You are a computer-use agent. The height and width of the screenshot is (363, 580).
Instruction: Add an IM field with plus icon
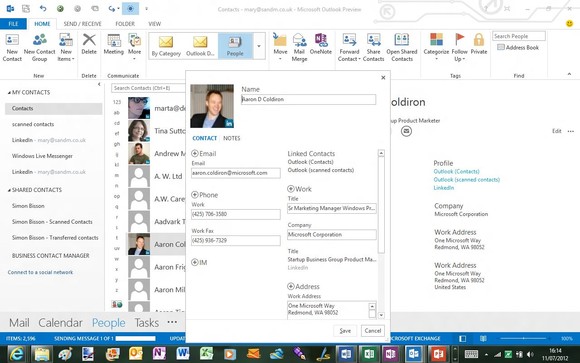pos(195,262)
